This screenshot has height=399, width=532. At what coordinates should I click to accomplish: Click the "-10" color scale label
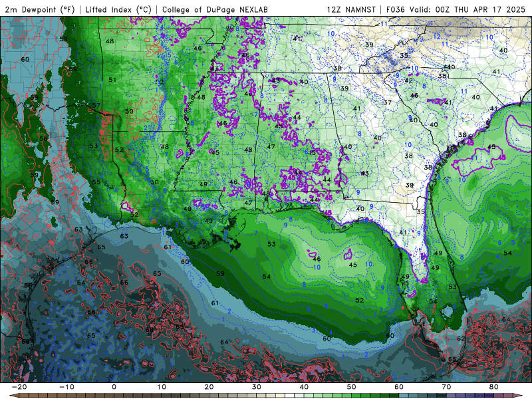66,387
